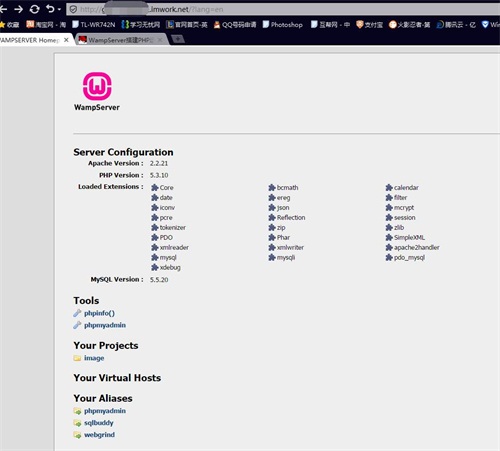The height and width of the screenshot is (451, 500).
Task: Open dropdown arrow beside the undo icon
Action: (59, 9)
